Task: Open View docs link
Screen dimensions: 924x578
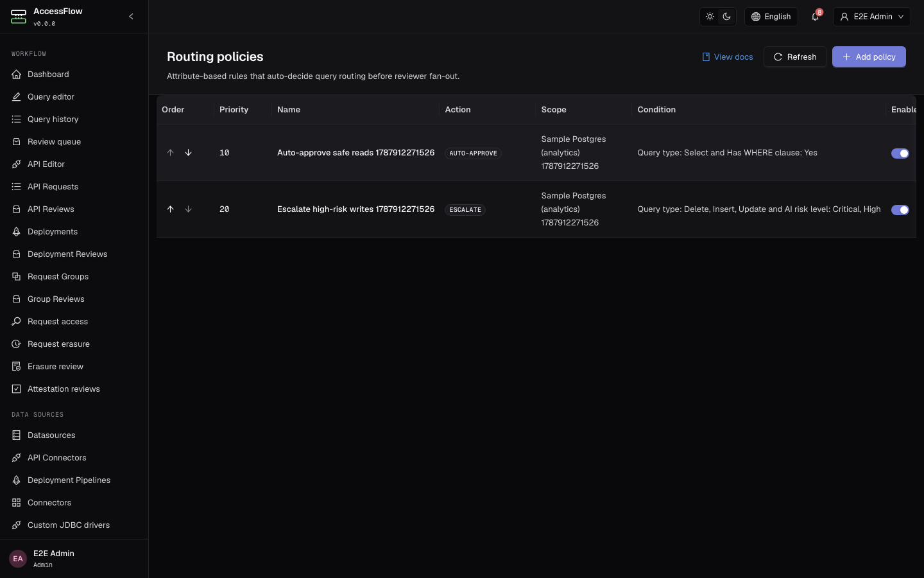Action: tap(728, 57)
